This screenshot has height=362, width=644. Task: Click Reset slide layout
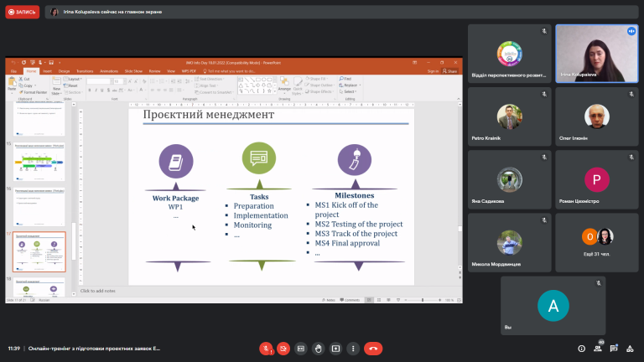click(71, 85)
